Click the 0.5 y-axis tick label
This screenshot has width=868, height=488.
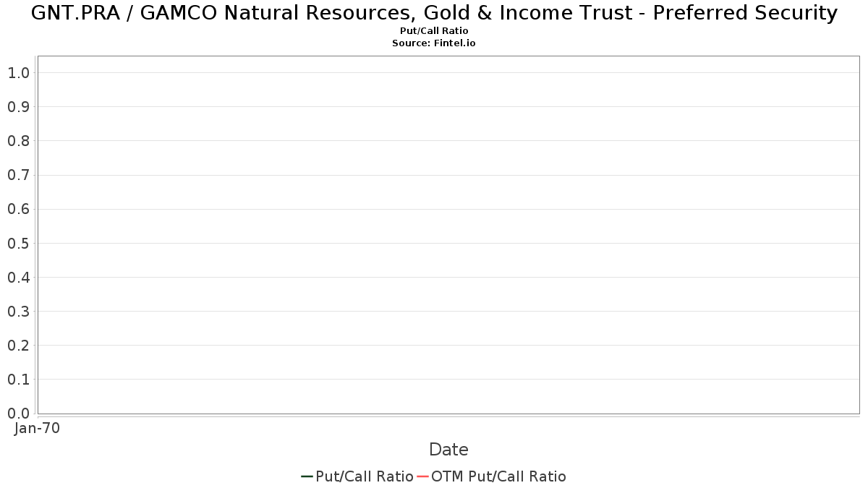click(x=18, y=244)
